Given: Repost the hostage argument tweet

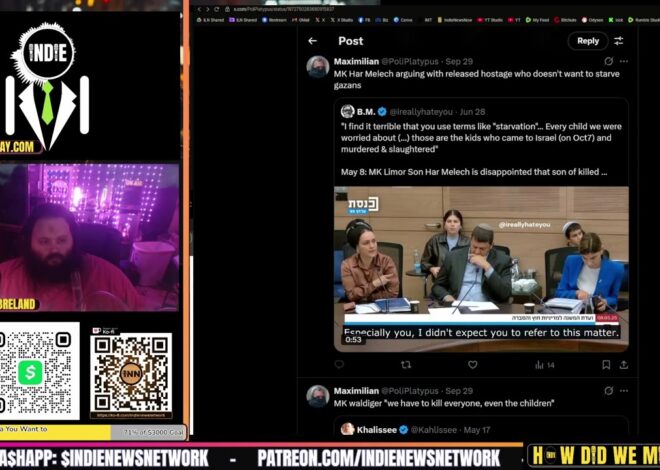Looking at the screenshot, I should [x=406, y=365].
